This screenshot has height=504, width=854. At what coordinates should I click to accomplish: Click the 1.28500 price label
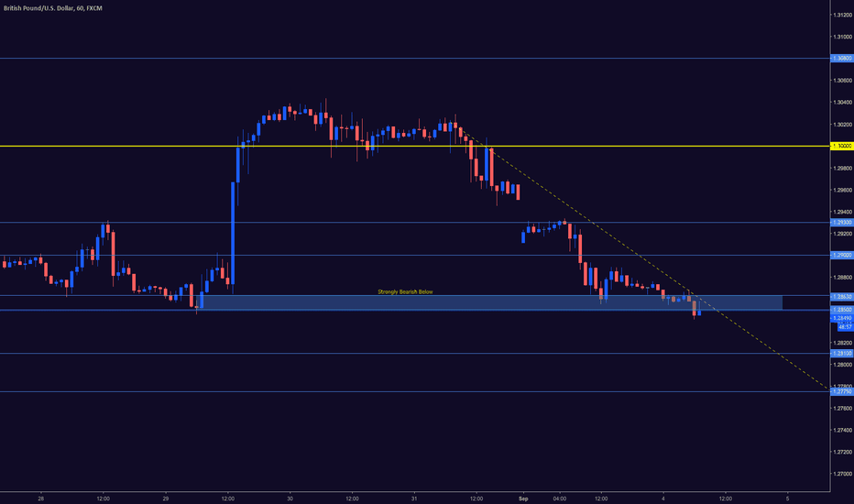click(x=842, y=310)
